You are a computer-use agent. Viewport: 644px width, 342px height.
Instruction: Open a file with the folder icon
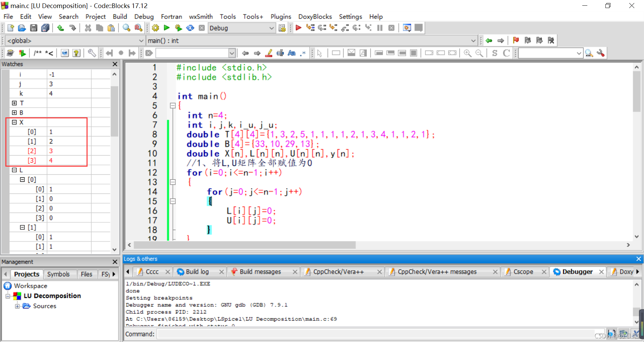pyautogui.click(x=22, y=28)
